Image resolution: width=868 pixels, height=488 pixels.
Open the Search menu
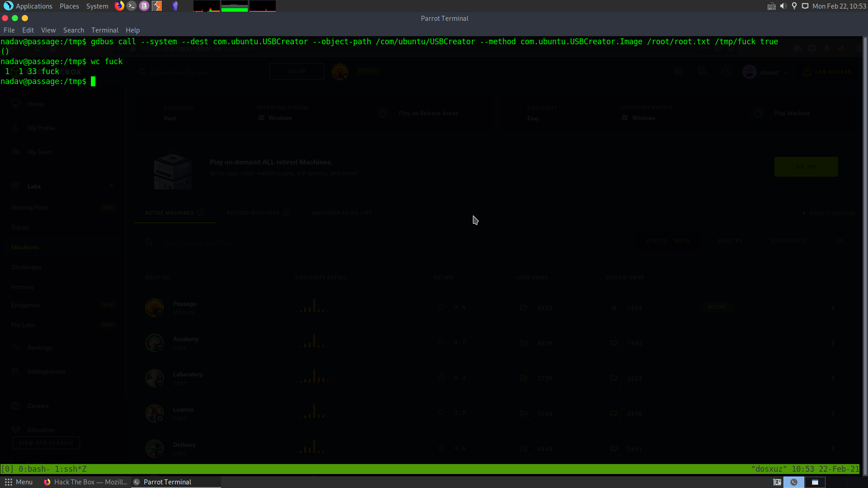coord(74,30)
